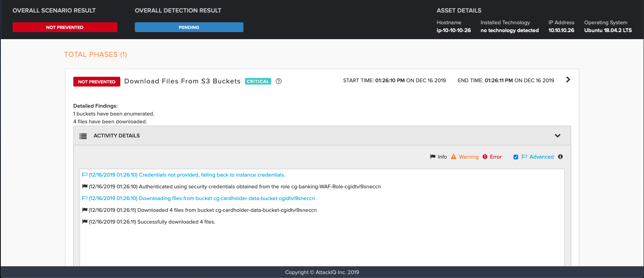This screenshot has width=644, height=278.
Task: Click the red Error circle icon
Action: (x=485, y=157)
